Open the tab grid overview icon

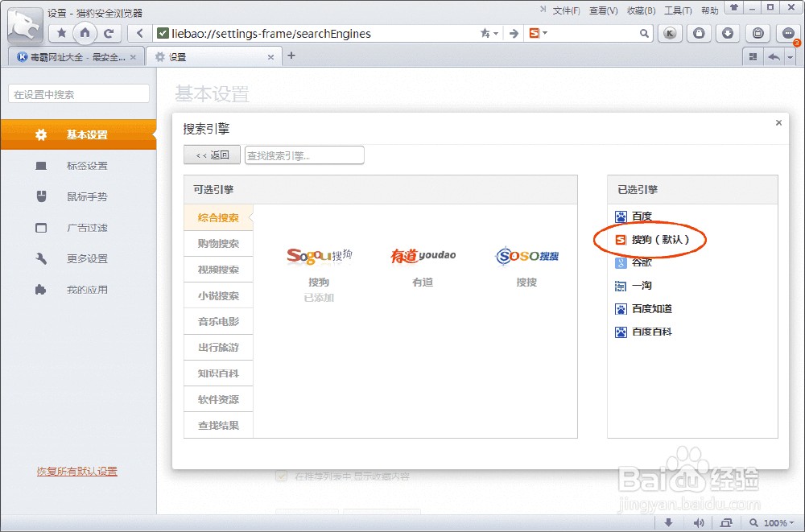pos(753,57)
